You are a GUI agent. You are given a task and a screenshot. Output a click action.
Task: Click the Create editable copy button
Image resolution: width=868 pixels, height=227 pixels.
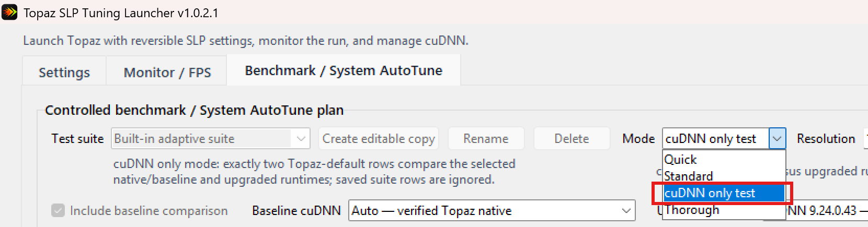tap(379, 139)
